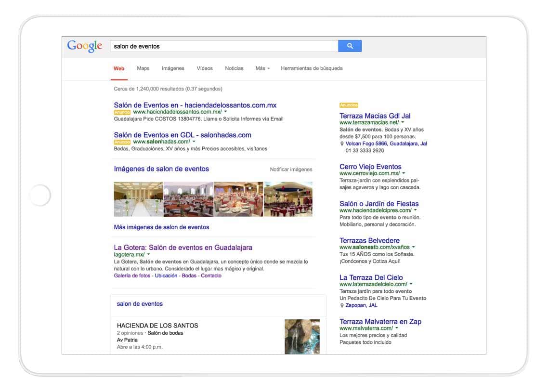Viewport: 548px width, 392px height.
Task: Click the 2 opiniones reviews text
Action: point(130,333)
